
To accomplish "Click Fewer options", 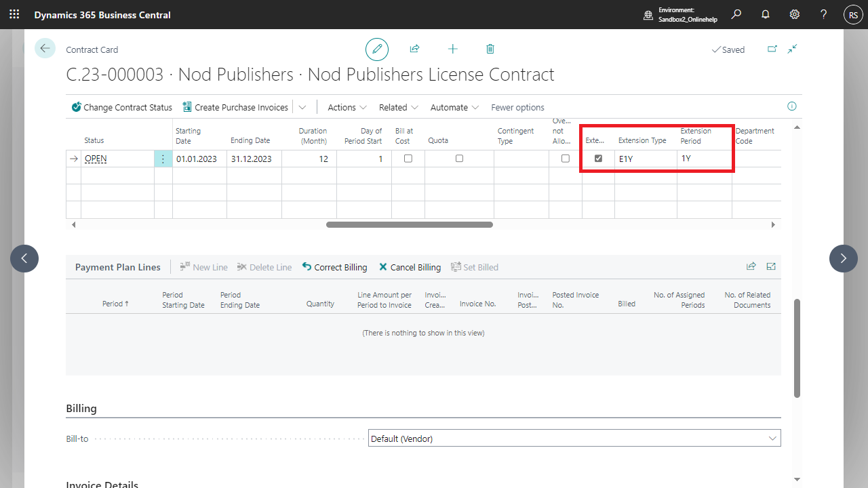I will pyautogui.click(x=517, y=107).
